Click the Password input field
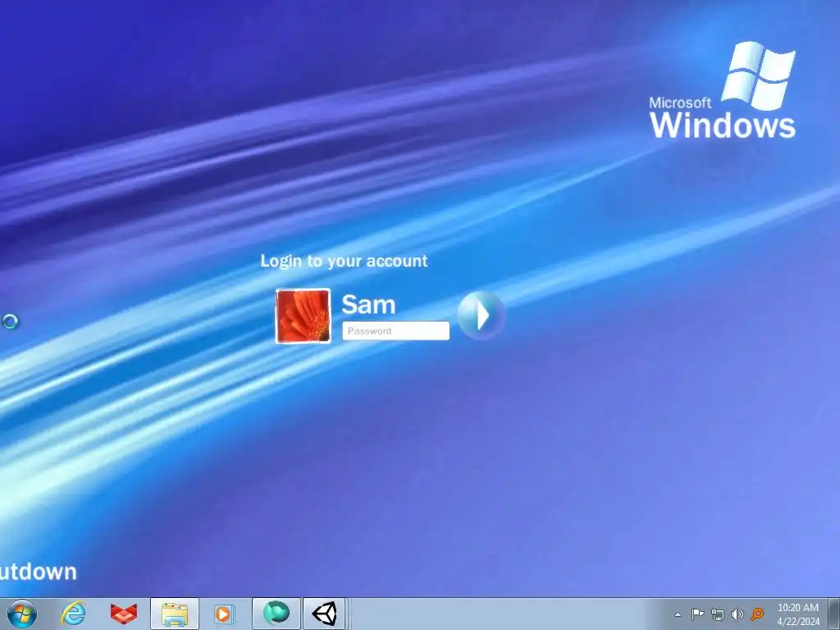This screenshot has width=840, height=630. 396,331
